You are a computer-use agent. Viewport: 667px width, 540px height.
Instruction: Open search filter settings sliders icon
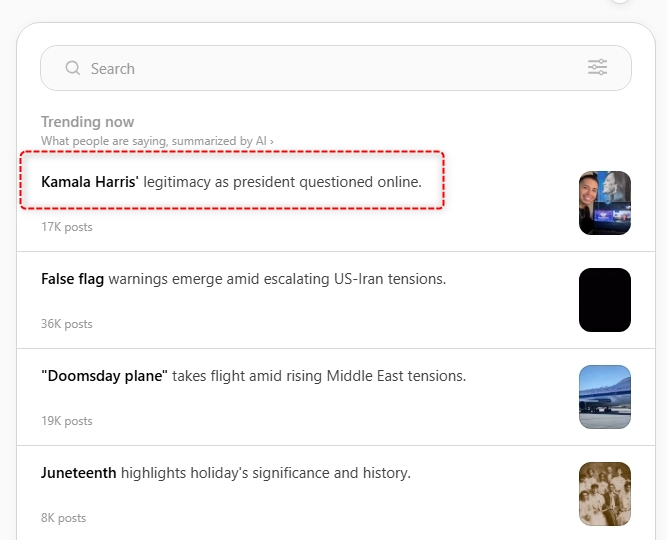click(x=597, y=67)
